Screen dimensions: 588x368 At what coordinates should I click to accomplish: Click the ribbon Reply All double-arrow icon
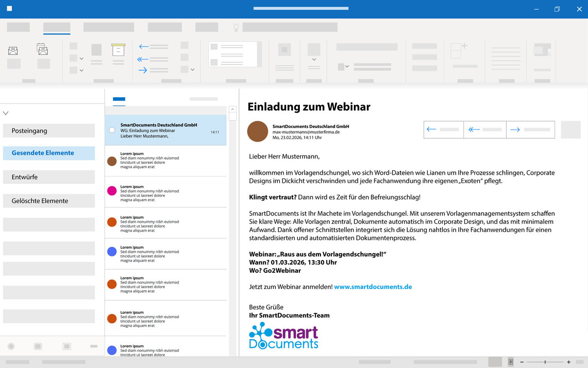point(143,59)
